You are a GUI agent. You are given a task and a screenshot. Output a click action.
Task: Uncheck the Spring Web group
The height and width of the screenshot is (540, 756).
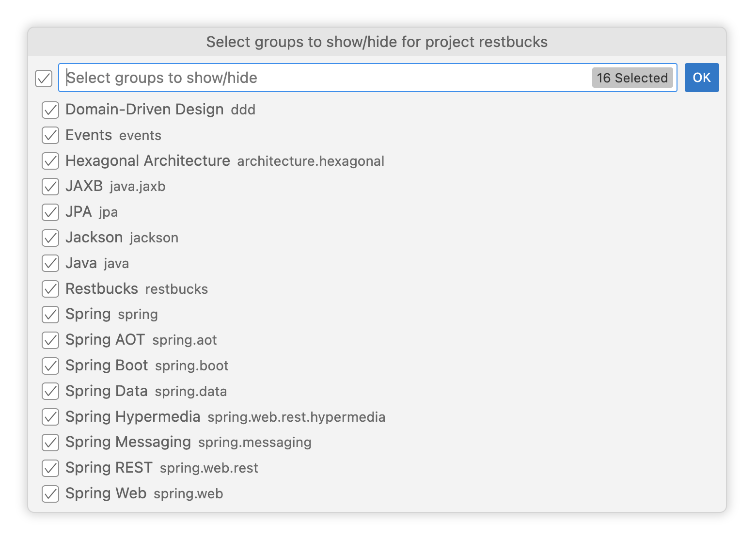click(50, 493)
